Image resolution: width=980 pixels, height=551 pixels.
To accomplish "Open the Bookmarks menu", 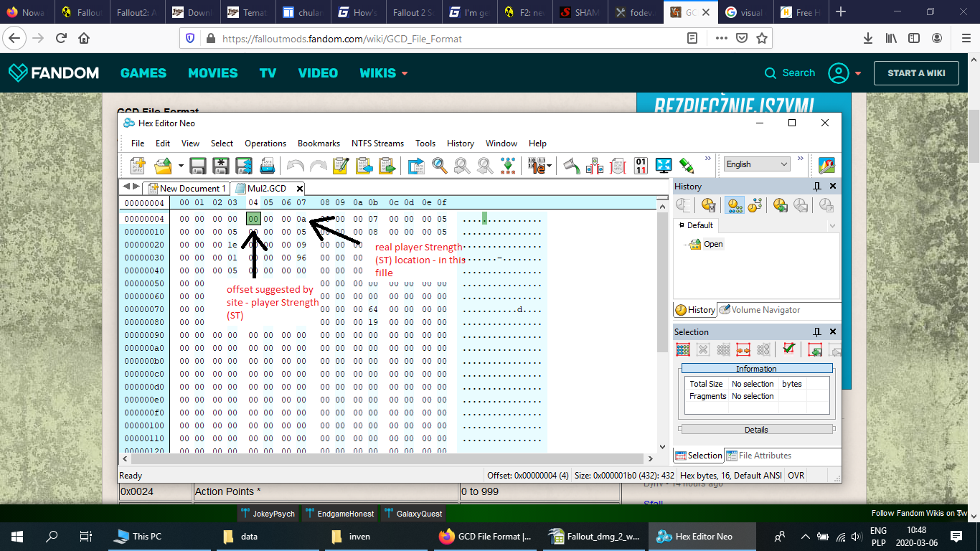I will [x=319, y=143].
